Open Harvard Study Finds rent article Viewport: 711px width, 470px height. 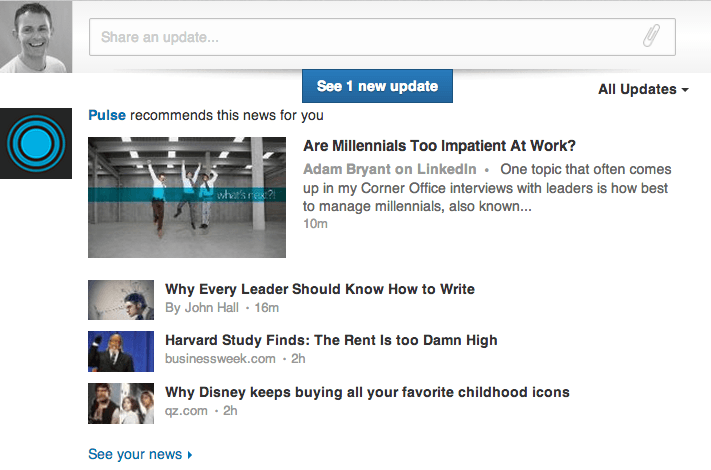(x=331, y=340)
